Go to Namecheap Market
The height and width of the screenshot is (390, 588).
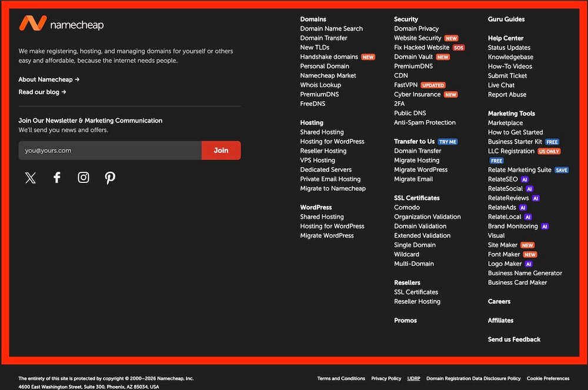328,75
